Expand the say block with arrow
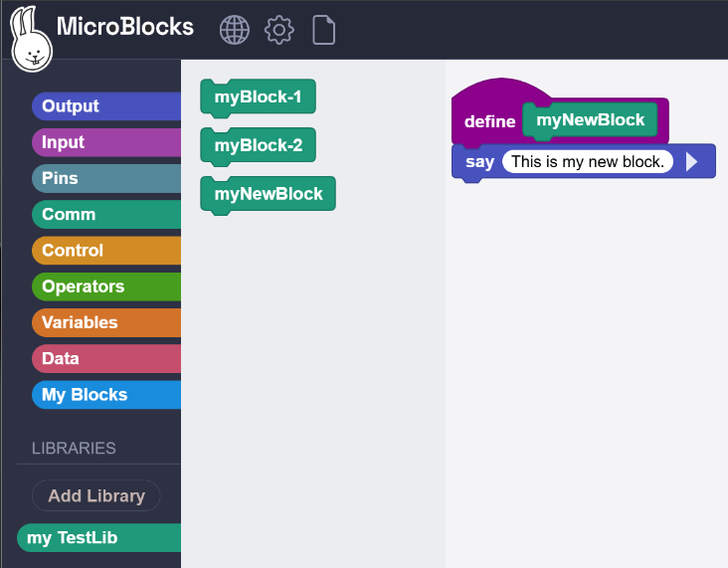 click(x=692, y=161)
